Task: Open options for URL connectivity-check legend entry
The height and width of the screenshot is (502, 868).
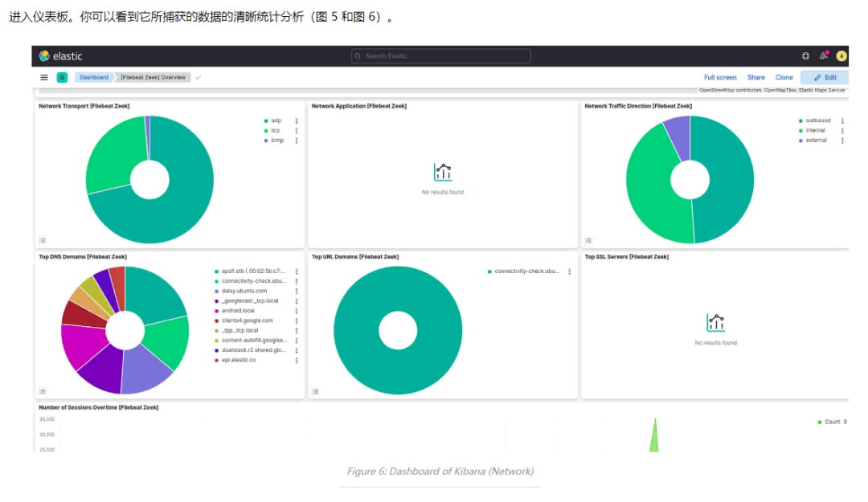Action: tap(570, 271)
